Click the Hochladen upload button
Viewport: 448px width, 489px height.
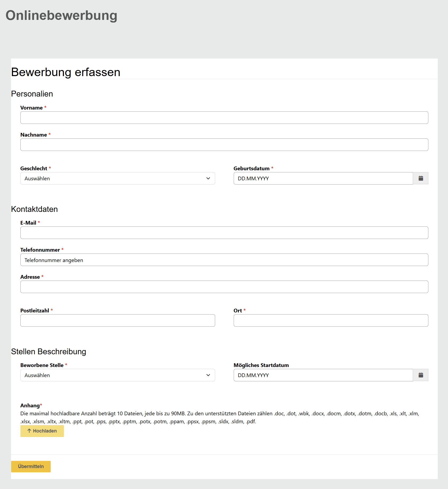pos(42,431)
